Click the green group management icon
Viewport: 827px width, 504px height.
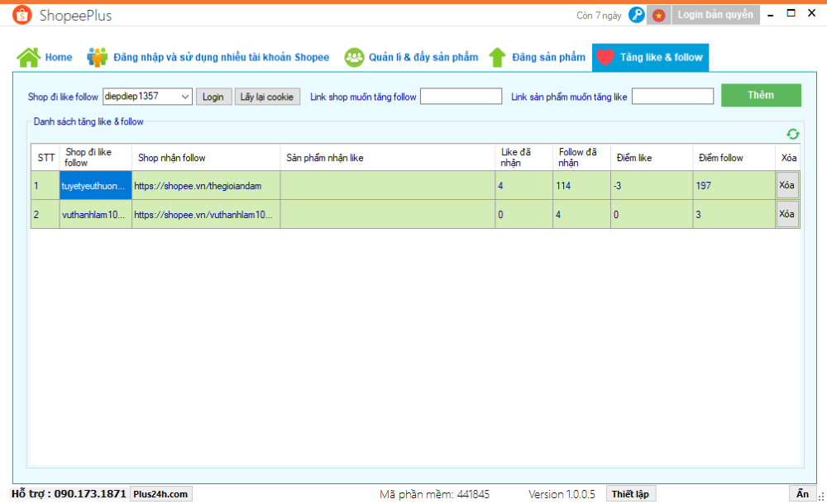[354, 57]
